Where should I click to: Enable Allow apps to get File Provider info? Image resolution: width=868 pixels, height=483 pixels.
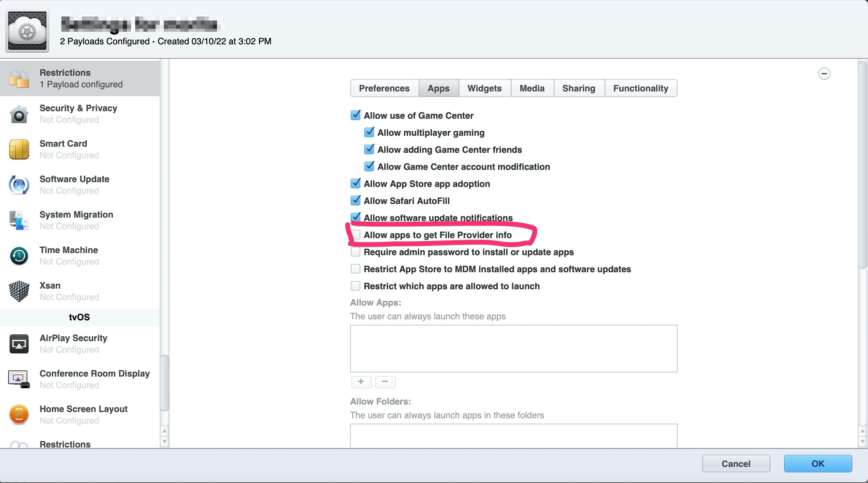pos(356,235)
